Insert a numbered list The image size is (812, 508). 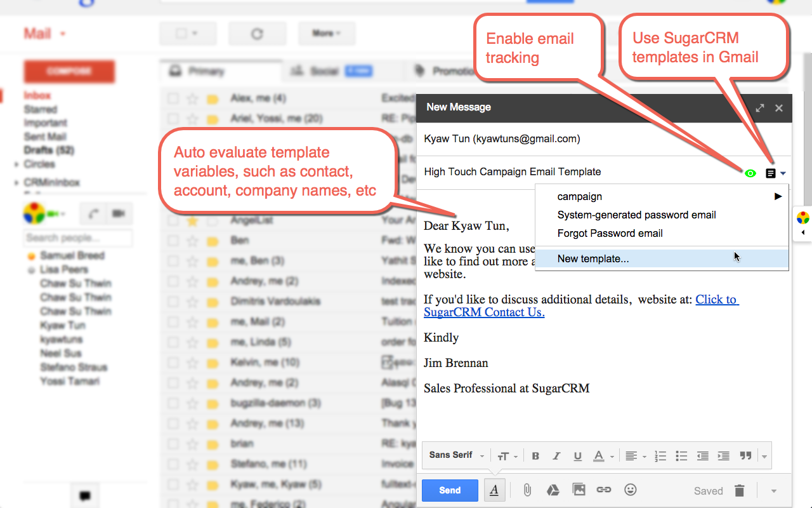point(660,456)
